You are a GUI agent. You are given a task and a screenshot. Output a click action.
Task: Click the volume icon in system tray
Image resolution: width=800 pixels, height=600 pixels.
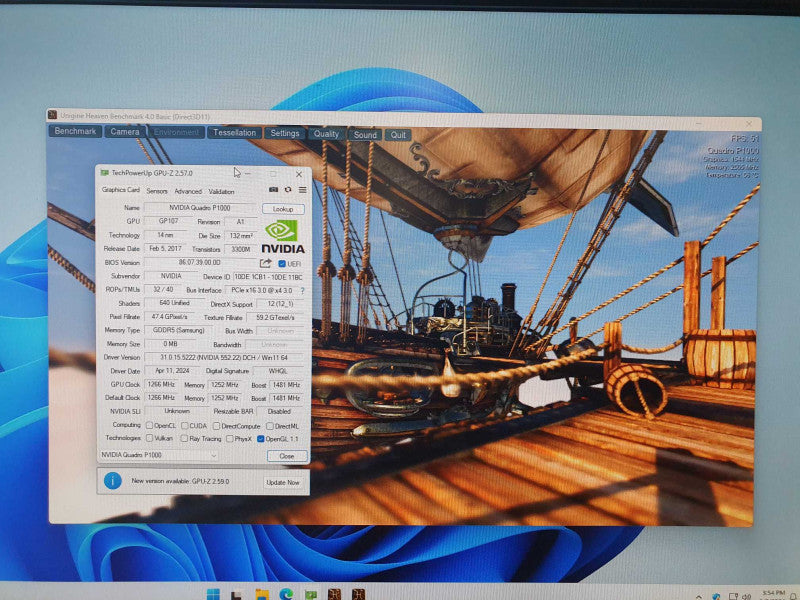click(746, 596)
